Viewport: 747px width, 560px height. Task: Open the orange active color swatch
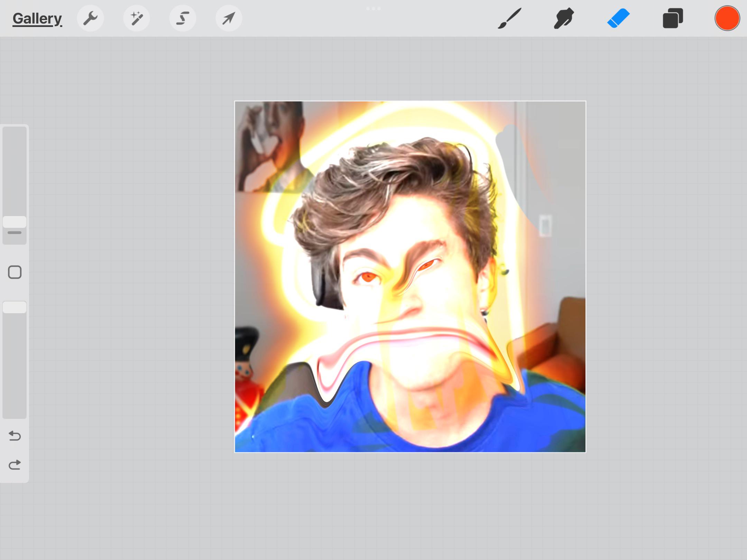(x=727, y=18)
